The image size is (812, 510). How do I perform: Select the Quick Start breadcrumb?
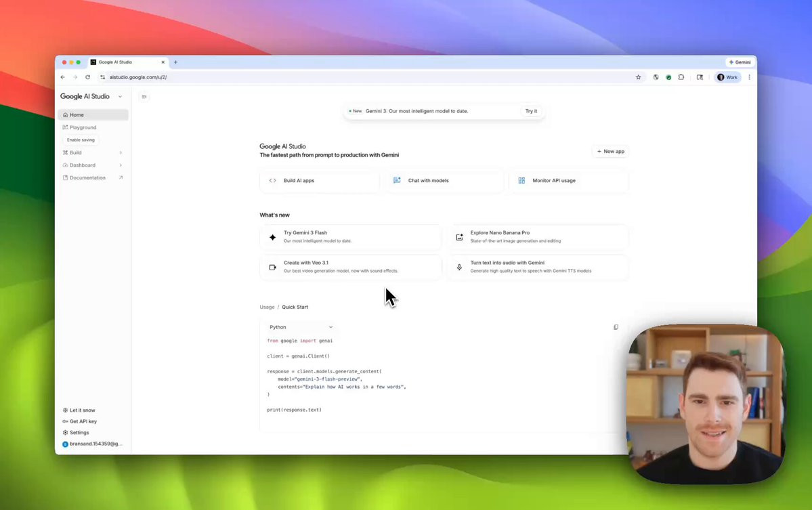(x=295, y=307)
